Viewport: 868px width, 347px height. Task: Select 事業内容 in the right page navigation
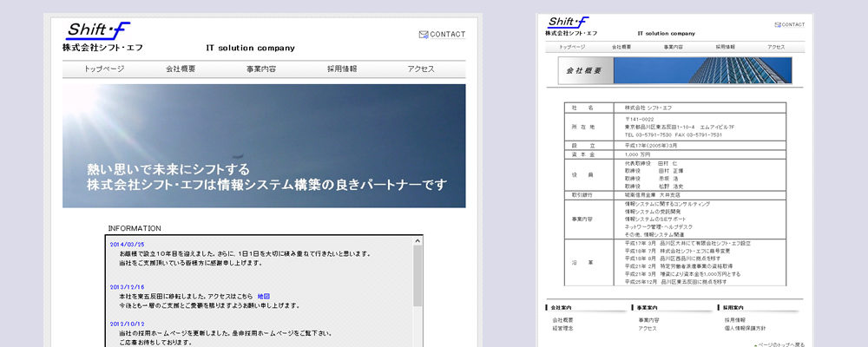pos(674,47)
